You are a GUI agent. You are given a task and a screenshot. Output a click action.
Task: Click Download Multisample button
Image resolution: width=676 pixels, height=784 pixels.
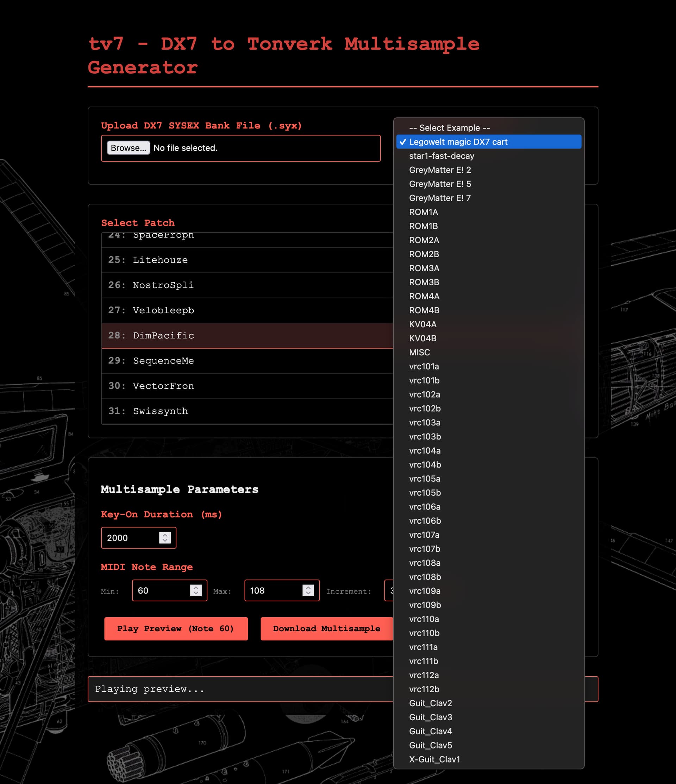[x=326, y=628]
